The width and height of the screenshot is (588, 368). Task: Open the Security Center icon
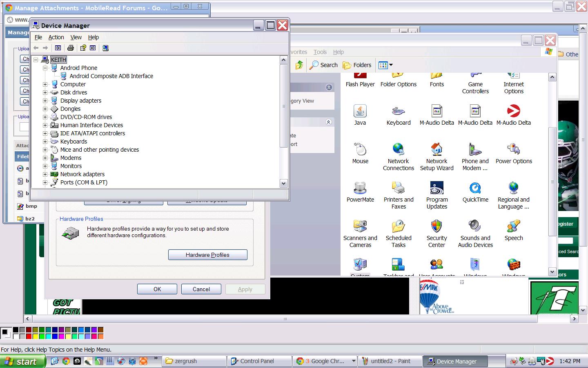437,233
